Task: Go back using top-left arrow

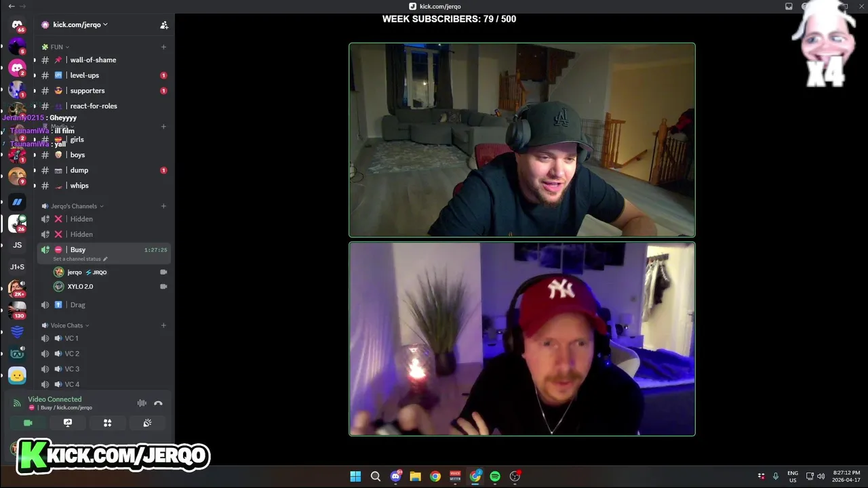Action: [11, 6]
